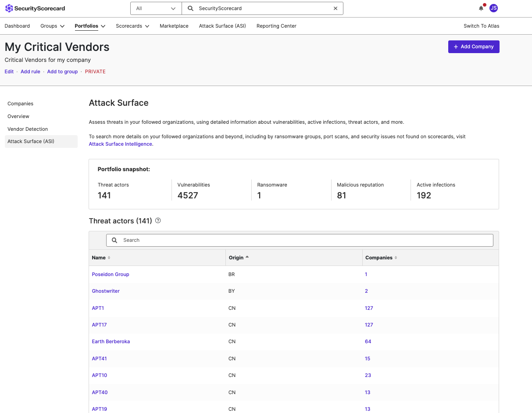Click companies count 15 for APT41
Screen dimensions: 532x413
368,359
